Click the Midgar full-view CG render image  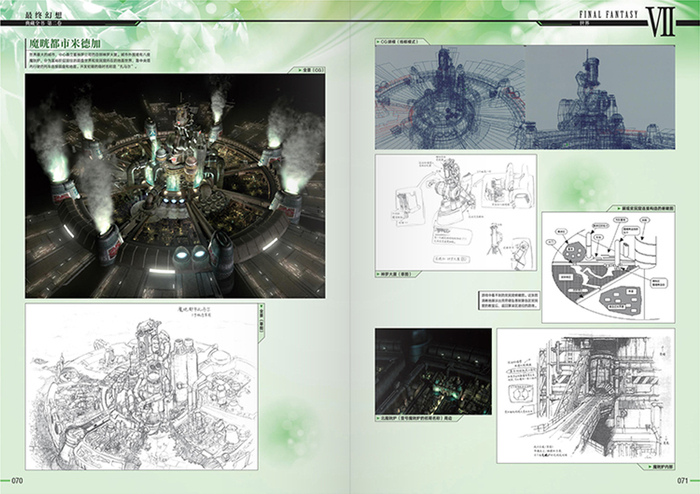coord(177,186)
